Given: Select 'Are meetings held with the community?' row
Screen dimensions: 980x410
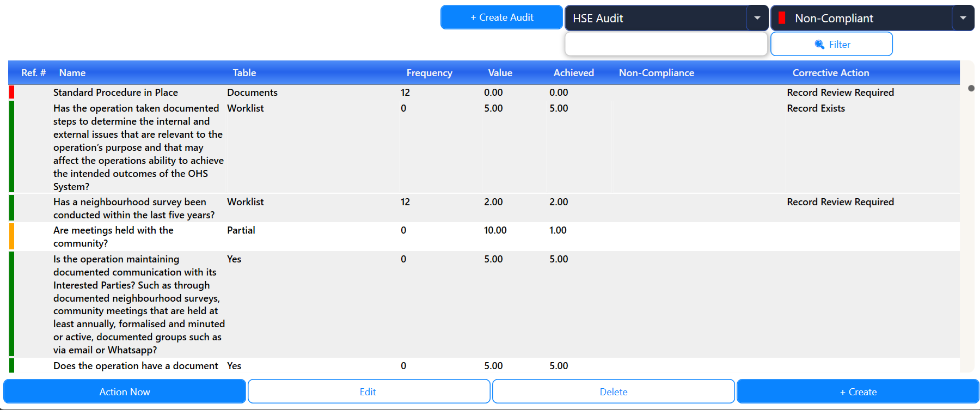Looking at the screenshot, I should (x=484, y=236).
